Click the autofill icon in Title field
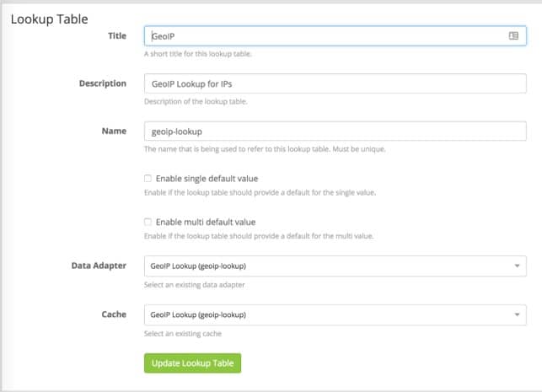 point(513,36)
